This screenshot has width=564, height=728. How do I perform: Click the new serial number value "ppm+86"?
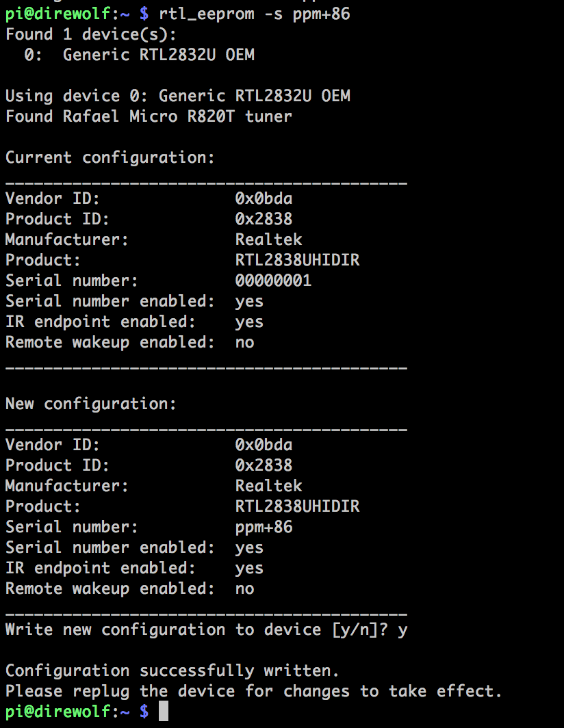264,527
